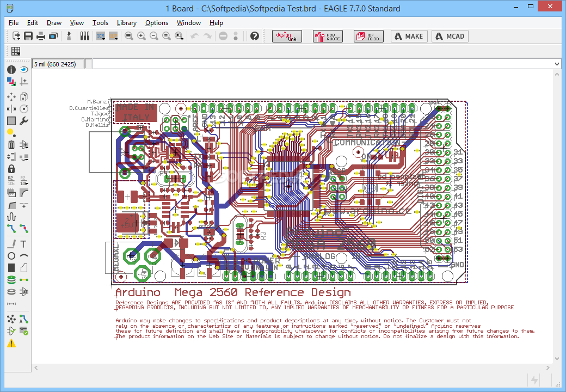Click the Redraw zoom icon
566x392 pixels.
tap(167, 36)
